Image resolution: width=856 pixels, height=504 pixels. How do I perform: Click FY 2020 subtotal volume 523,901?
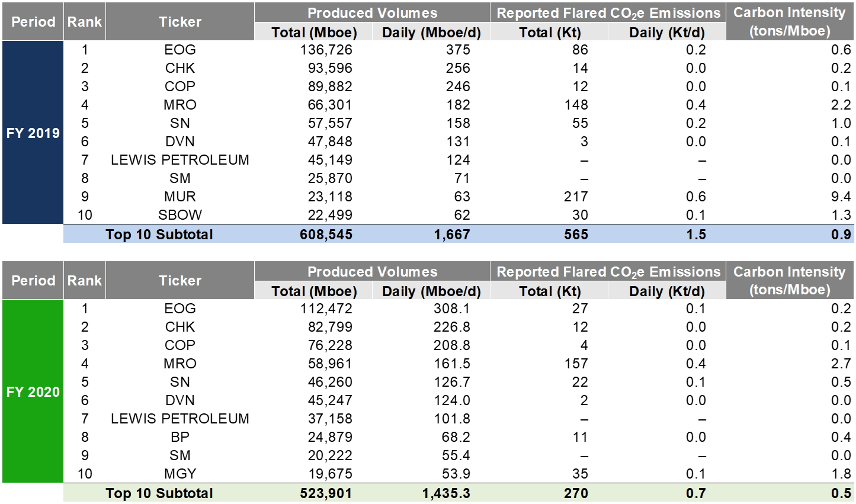point(326,493)
